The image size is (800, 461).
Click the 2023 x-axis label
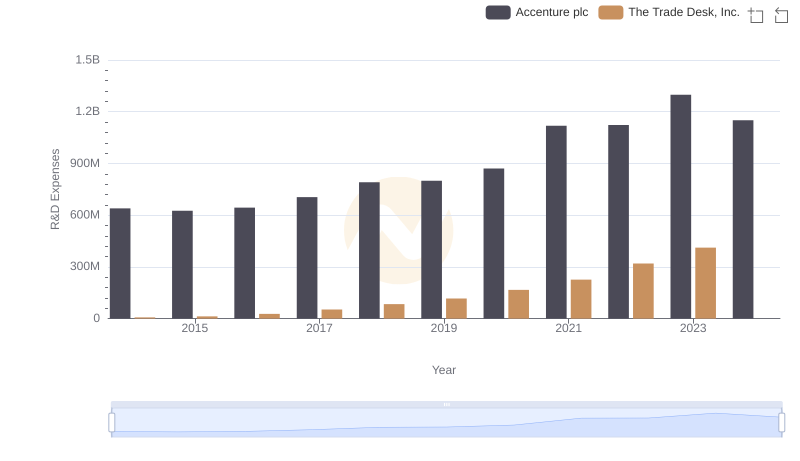pyautogui.click(x=693, y=328)
